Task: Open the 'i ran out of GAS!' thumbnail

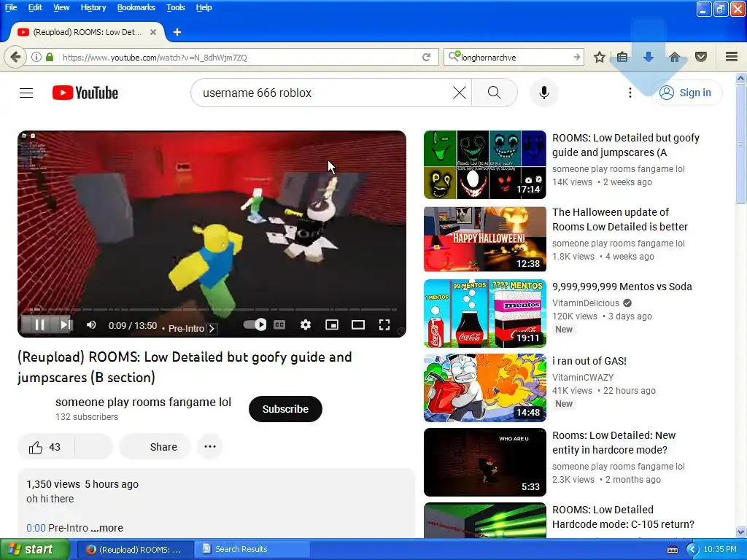Action: click(484, 388)
